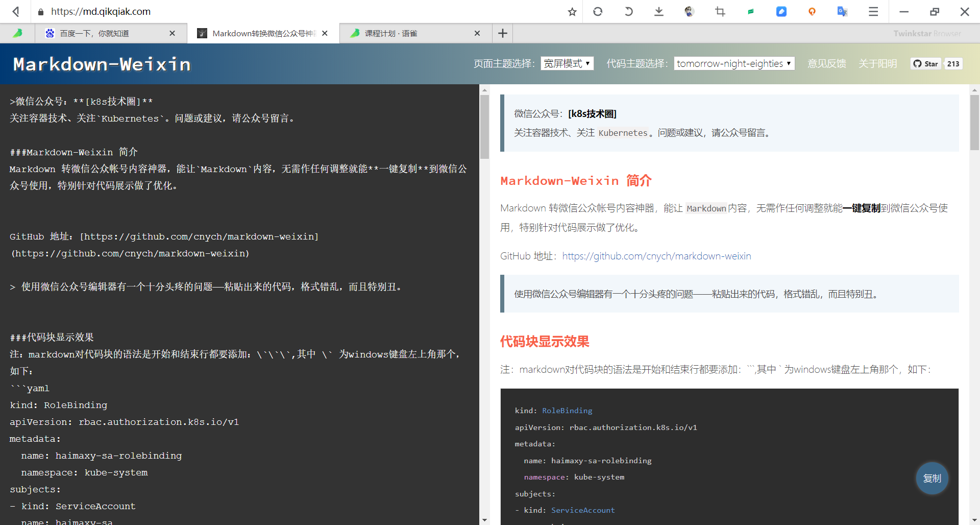
Task: Switch to the 百度一下，你就知道 tab
Action: click(111, 33)
